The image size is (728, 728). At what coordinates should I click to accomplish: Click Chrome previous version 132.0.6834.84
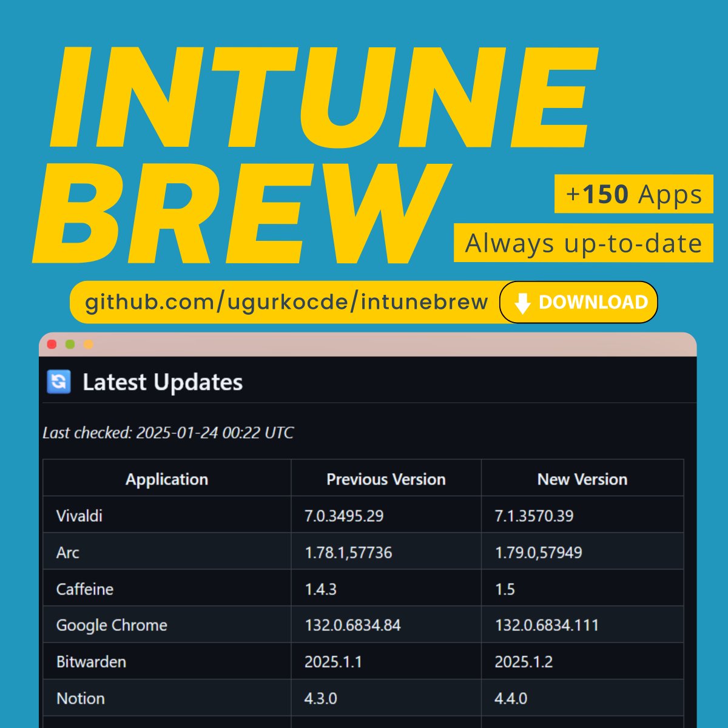pyautogui.click(x=352, y=625)
